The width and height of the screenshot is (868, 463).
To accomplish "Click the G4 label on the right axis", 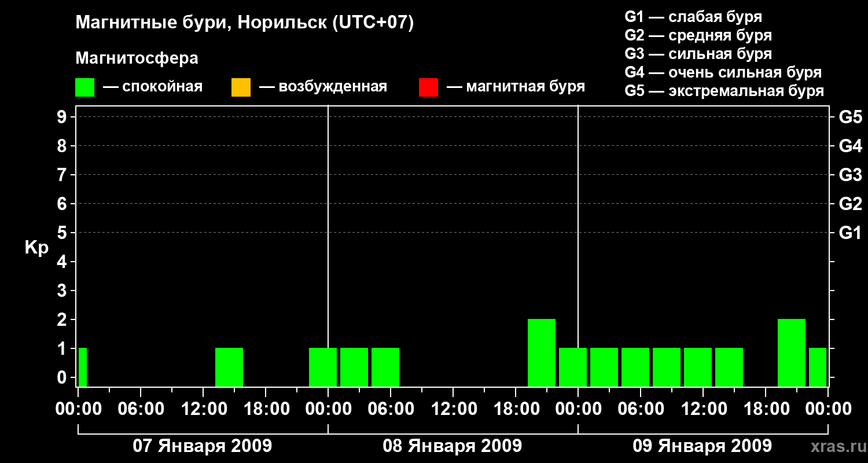I will tap(850, 146).
